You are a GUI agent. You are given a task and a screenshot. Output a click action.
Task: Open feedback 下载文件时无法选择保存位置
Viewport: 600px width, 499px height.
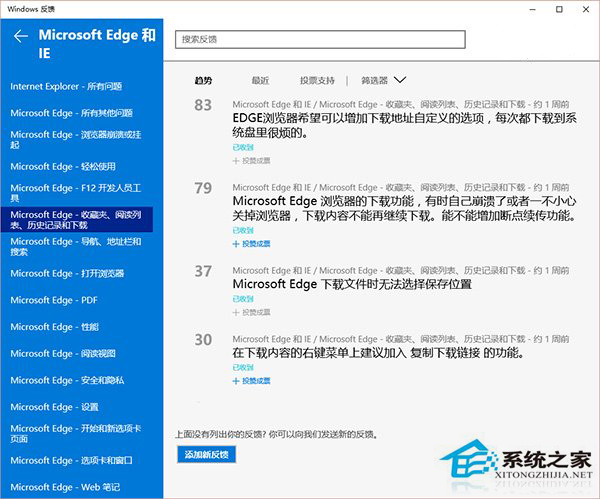click(352, 284)
